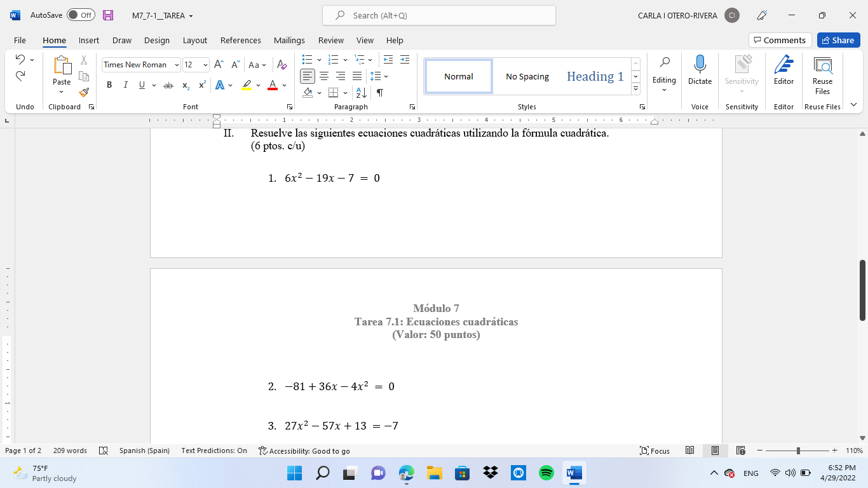This screenshot has width=868, height=488.
Task: Switch to the References tab
Action: click(x=240, y=40)
